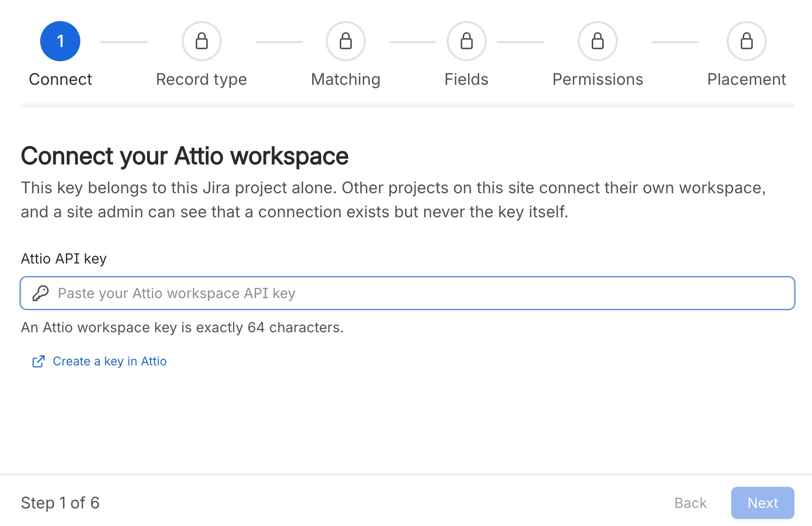Image resolution: width=812 pixels, height=526 pixels.
Task: Click the Connect your Attio workspace heading
Action: pos(185,156)
